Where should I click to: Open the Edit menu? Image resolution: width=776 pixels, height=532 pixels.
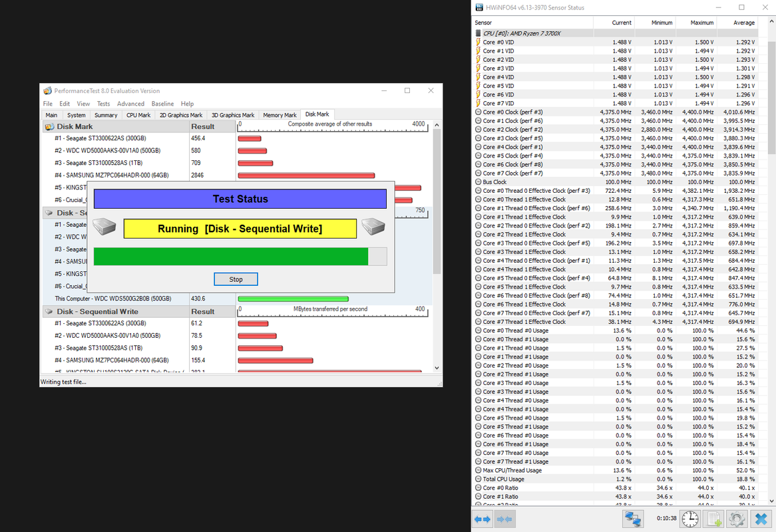pyautogui.click(x=65, y=104)
